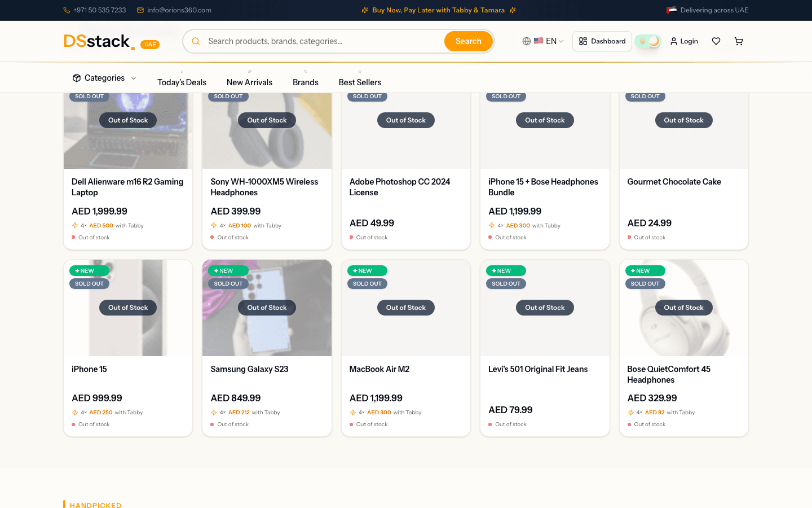Call +971 50 535 7233 link
Viewport: 812px width, 508px height.
100,10
